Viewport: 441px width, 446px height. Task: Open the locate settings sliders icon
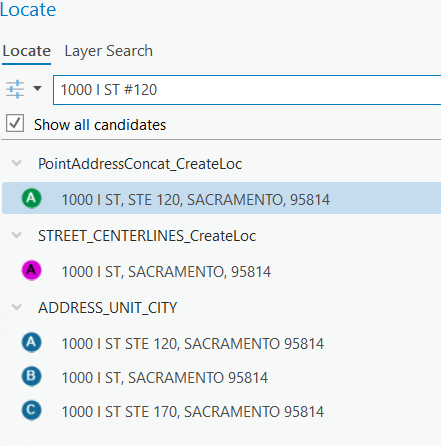point(15,89)
